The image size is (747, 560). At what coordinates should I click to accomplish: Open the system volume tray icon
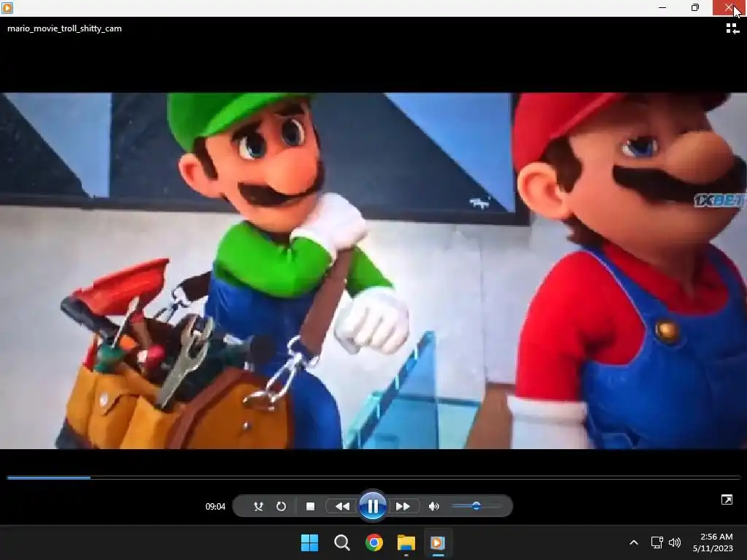coord(675,542)
